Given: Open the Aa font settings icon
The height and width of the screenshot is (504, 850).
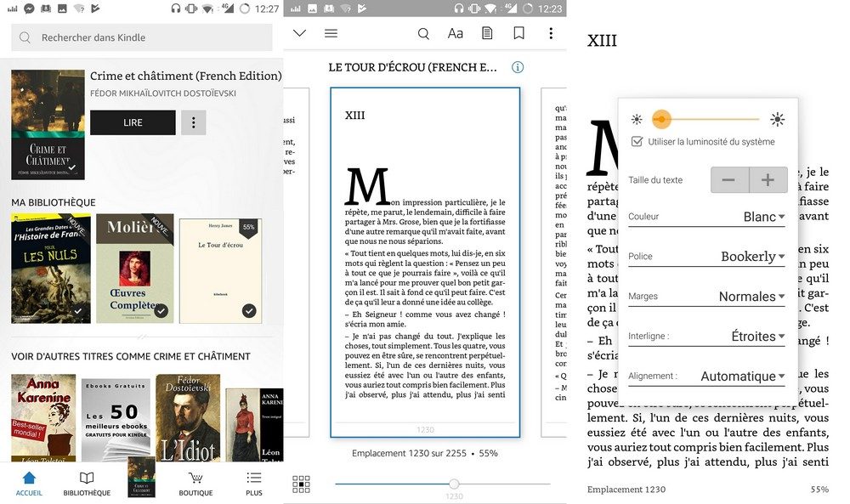Looking at the screenshot, I should point(456,33).
